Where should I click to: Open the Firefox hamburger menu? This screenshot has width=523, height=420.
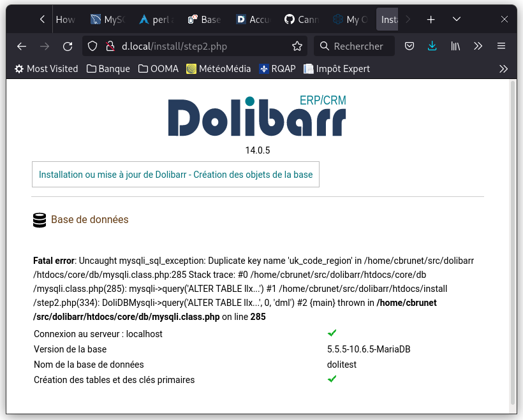pos(501,46)
